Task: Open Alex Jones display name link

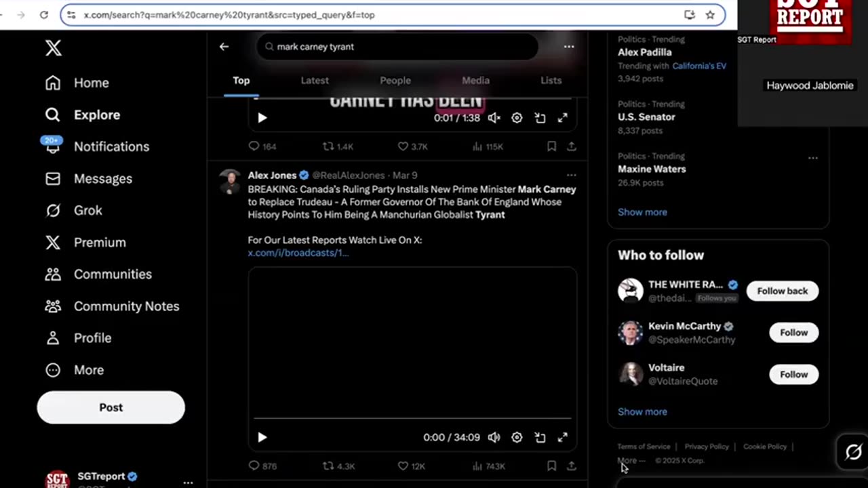Action: click(x=272, y=176)
